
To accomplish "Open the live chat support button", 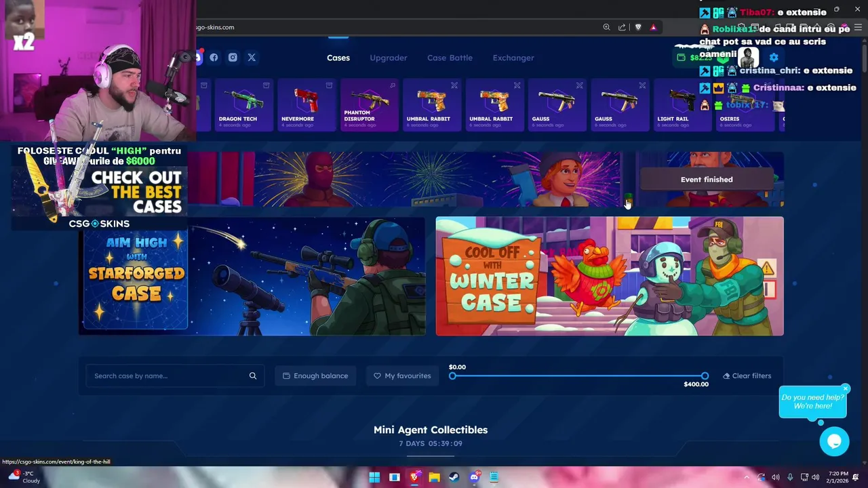I will coord(834,442).
